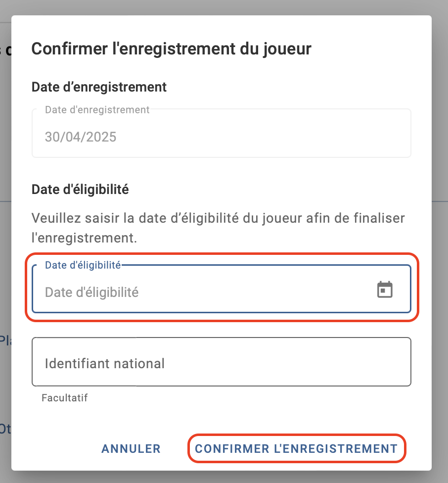Click the Facultatif helper text
The width and height of the screenshot is (448, 483).
point(65,398)
